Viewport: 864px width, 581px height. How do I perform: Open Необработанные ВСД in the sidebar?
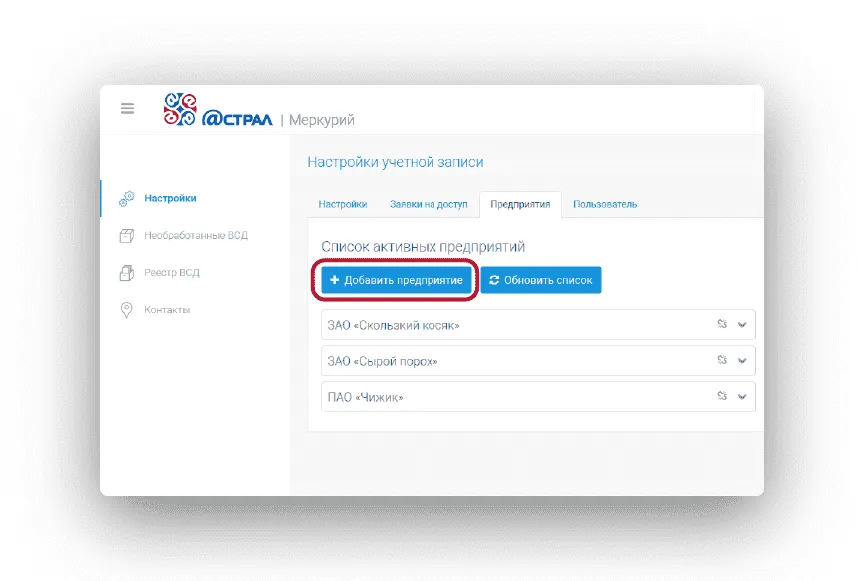(195, 236)
